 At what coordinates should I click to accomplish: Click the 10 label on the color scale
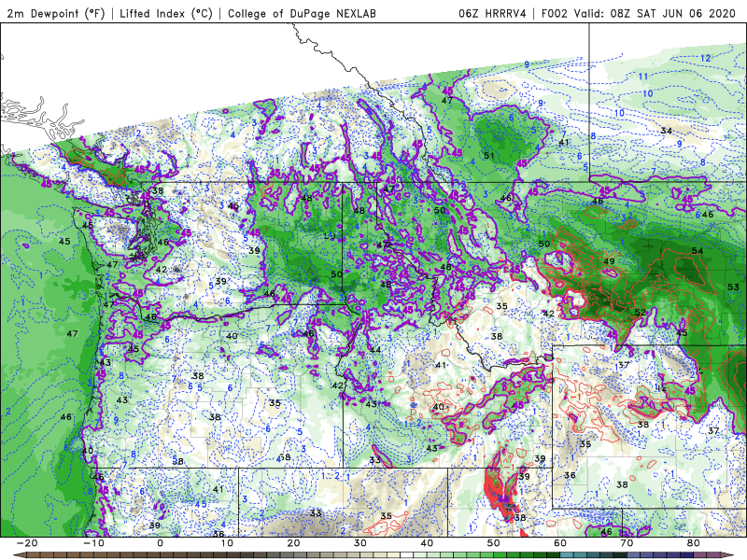pyautogui.click(x=227, y=543)
